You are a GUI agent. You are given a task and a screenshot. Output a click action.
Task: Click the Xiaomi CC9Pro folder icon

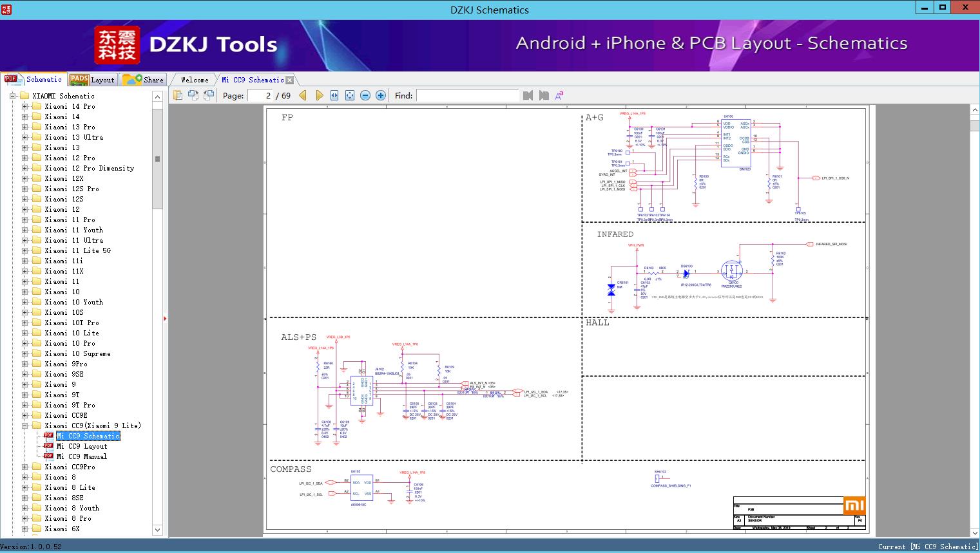(37, 467)
